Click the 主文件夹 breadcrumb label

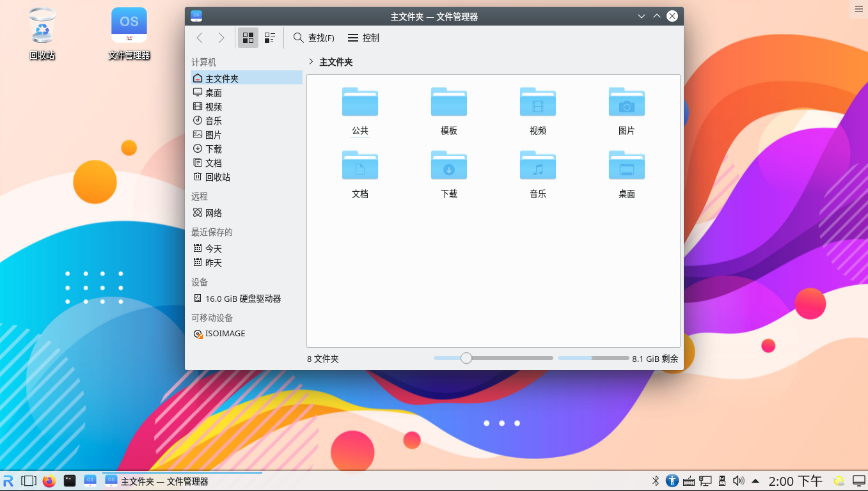336,62
